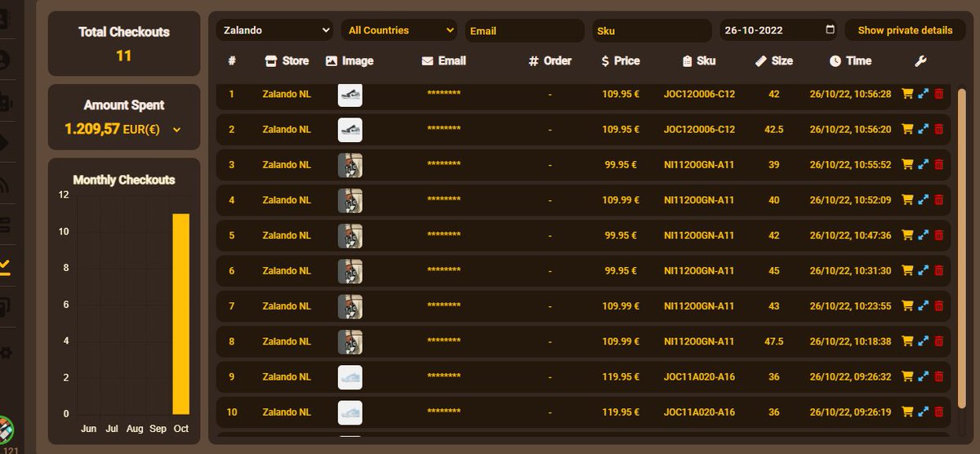The height and width of the screenshot is (454, 980).
Task: Select the highlighted checkouts icon in the sidebar
Action: pos(5,266)
